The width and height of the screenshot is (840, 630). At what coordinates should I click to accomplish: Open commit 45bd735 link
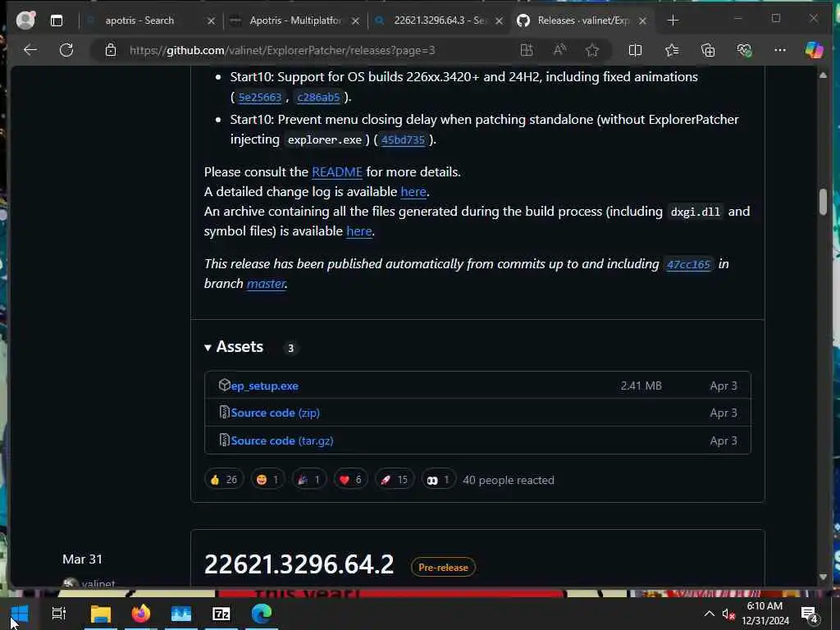(403, 139)
